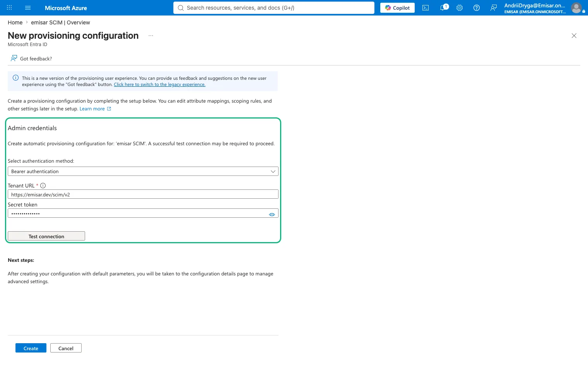Expand the authentication method dropdown
588x368 pixels.
pyautogui.click(x=143, y=171)
